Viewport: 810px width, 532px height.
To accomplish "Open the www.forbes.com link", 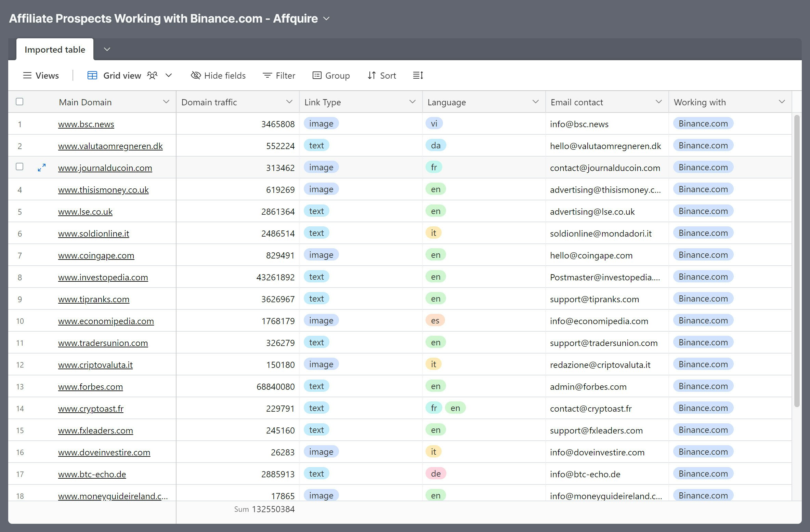I will [x=90, y=387].
